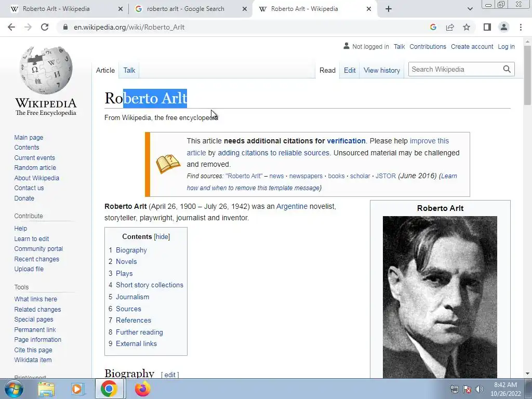532x399 pixels.
Task: Click Recent changes in sidebar
Action: [x=37, y=259]
